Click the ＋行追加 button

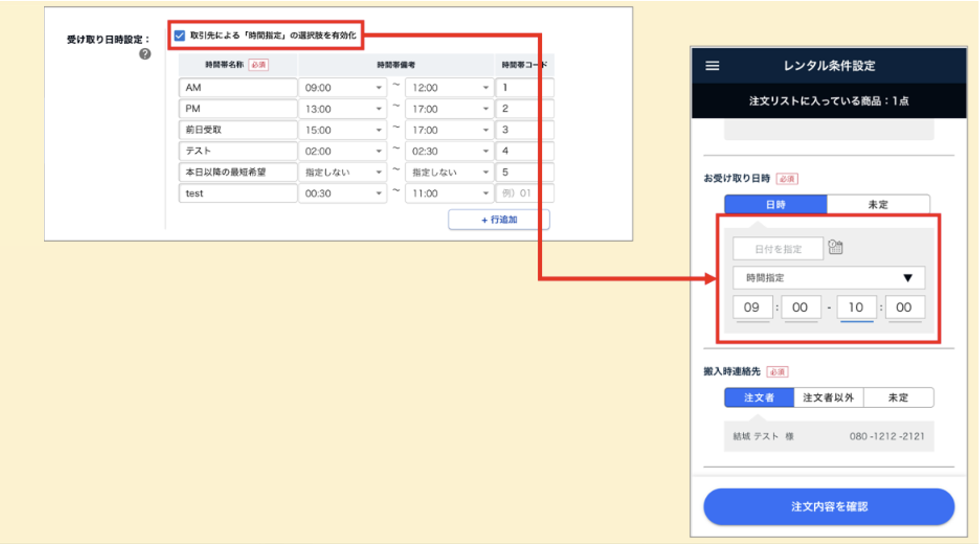coord(498,220)
